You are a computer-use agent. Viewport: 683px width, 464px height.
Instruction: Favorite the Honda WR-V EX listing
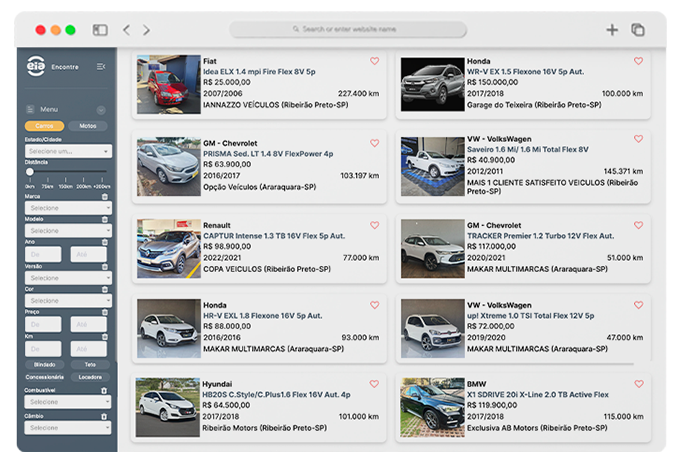click(x=639, y=61)
